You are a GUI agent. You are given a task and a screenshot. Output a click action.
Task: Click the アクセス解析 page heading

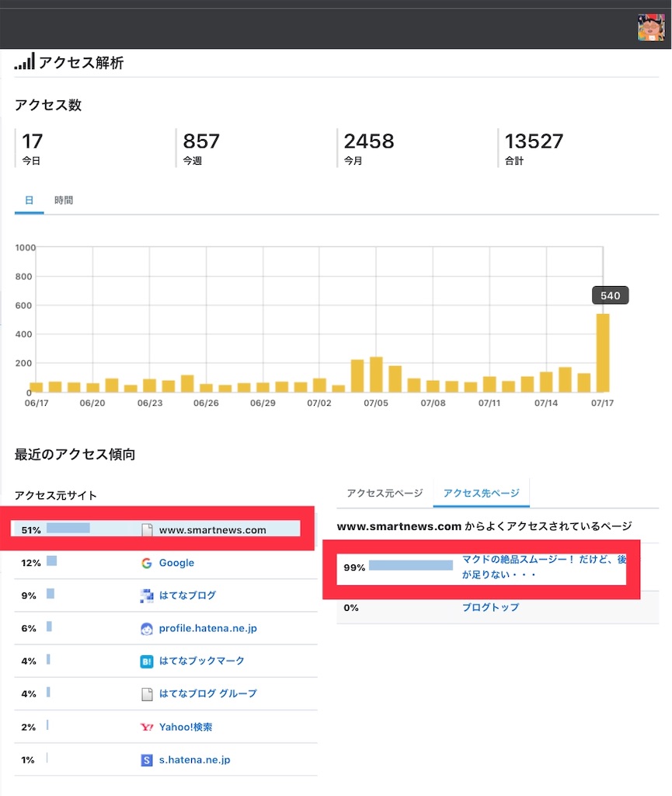click(x=81, y=62)
